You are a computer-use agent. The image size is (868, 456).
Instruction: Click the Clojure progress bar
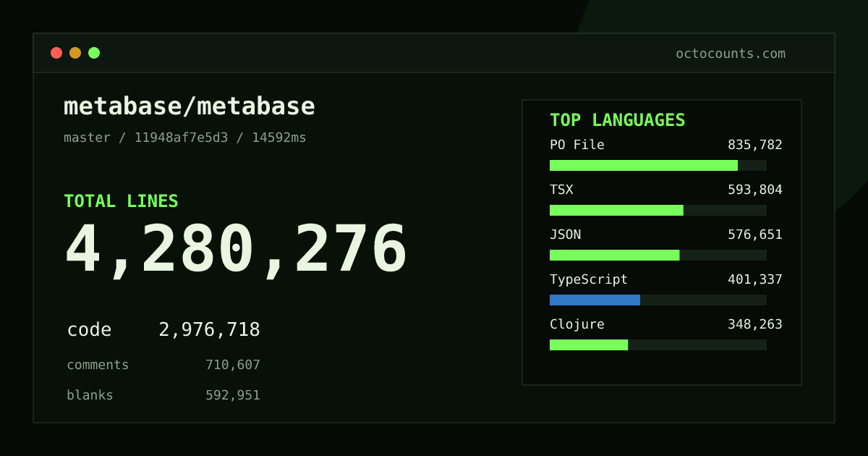point(658,345)
